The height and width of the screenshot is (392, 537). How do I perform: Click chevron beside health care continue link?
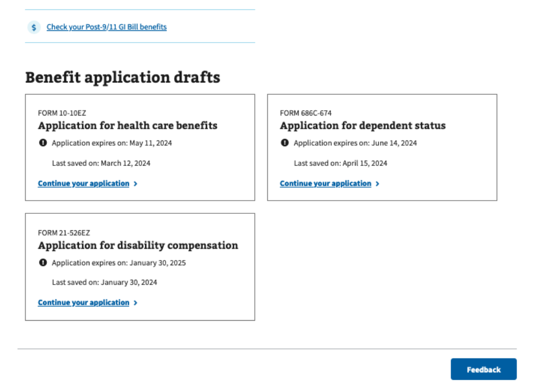coord(136,183)
